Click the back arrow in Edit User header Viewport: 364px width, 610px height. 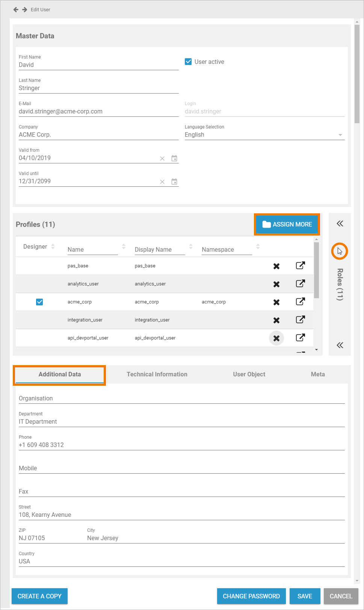pos(16,9)
